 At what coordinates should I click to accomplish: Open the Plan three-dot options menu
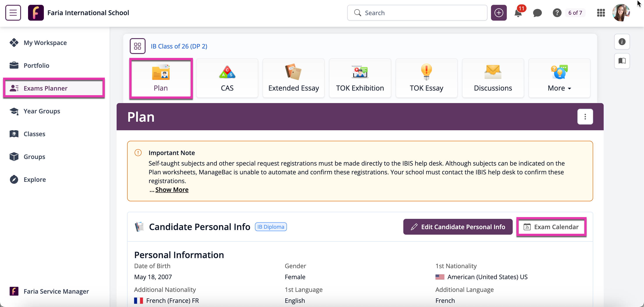pos(585,117)
